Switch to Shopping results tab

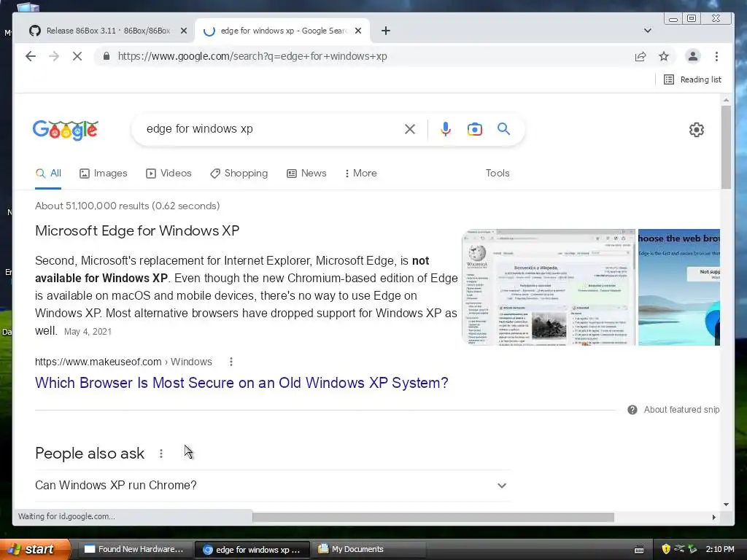tap(239, 174)
